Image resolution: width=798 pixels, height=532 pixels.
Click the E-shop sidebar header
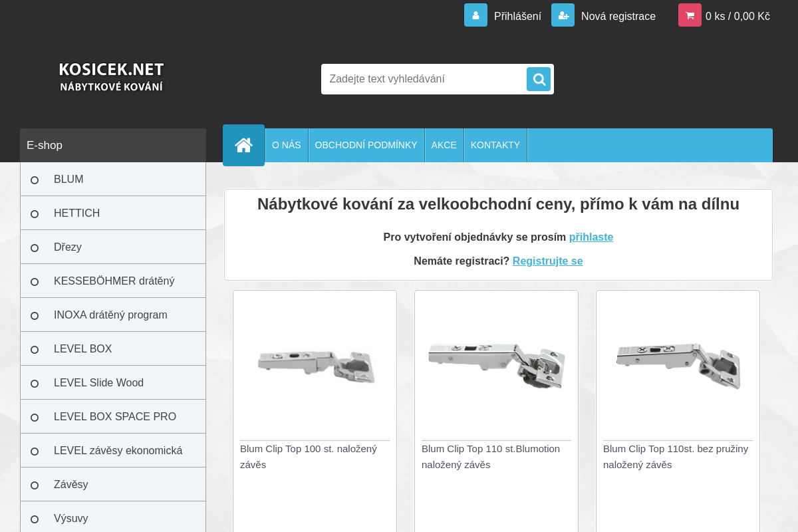[113, 145]
